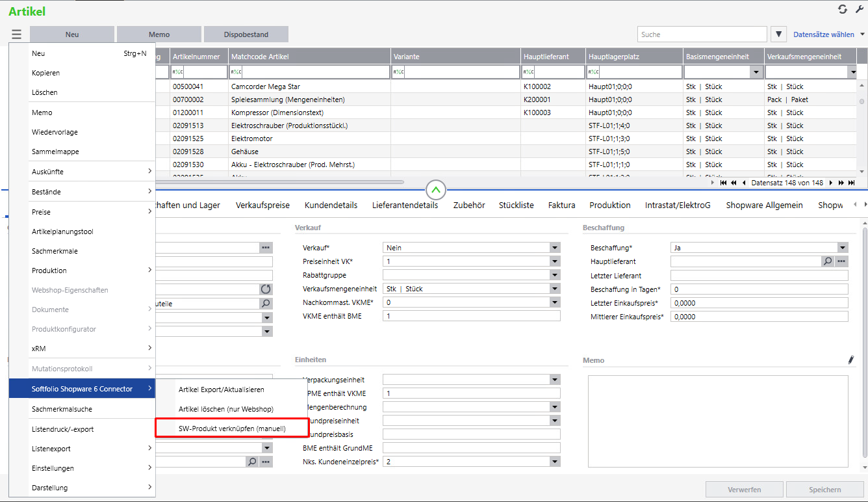Viewport: 868px width, 502px height.
Task: Open the Verkauf* dropdown
Action: 554,248
